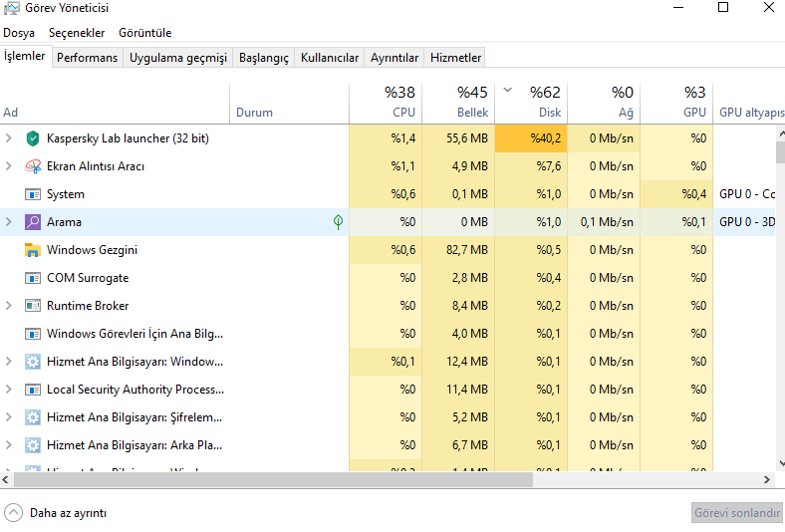The width and height of the screenshot is (785, 532).
Task: Expand the Runtime Broker process group
Action: pyautogui.click(x=9, y=305)
